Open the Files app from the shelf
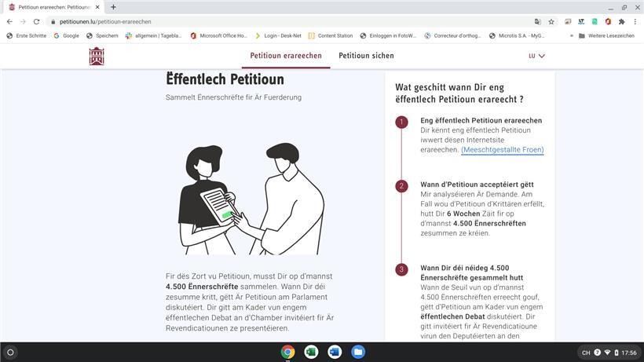This screenshot has width=644, height=362. tap(358, 352)
